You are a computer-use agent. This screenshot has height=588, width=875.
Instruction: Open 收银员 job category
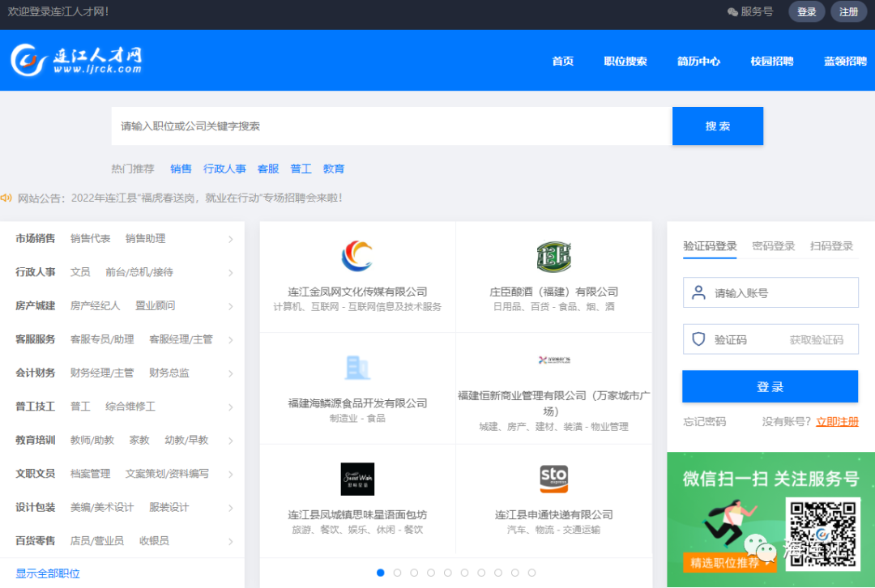pyautogui.click(x=154, y=540)
